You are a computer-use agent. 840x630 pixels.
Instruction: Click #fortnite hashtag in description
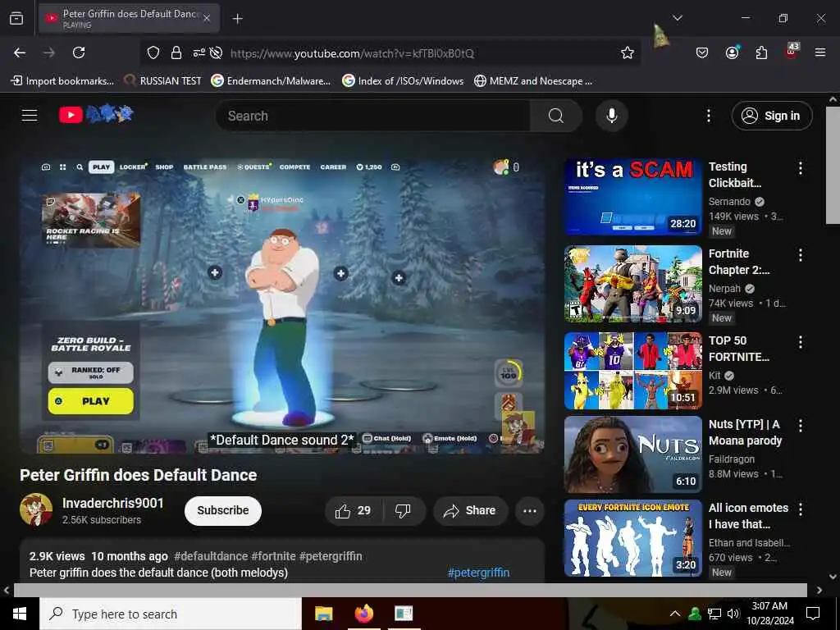(273, 556)
